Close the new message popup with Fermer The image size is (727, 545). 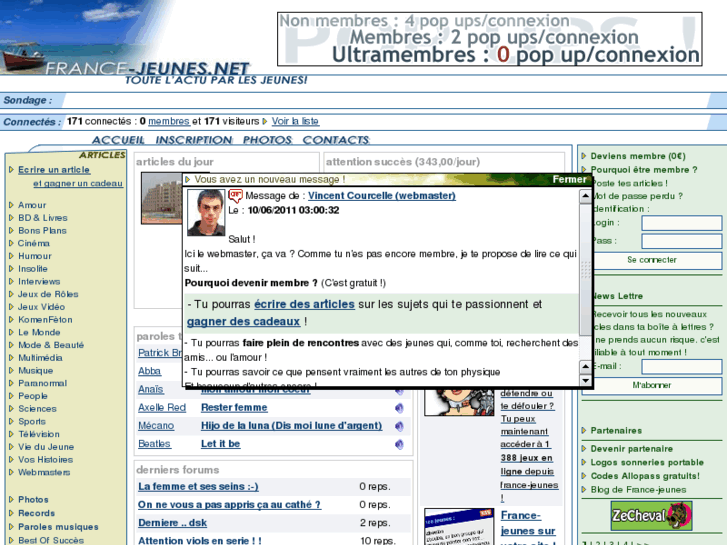pyautogui.click(x=569, y=179)
